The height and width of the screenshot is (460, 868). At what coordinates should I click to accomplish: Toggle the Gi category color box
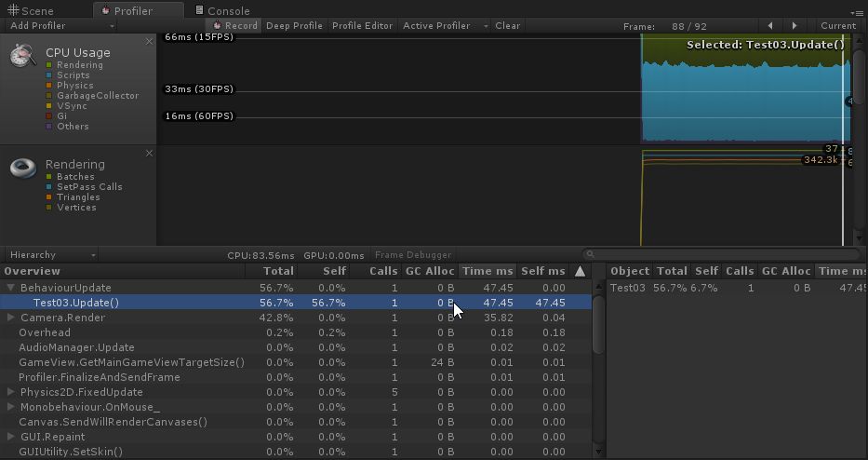(48, 115)
